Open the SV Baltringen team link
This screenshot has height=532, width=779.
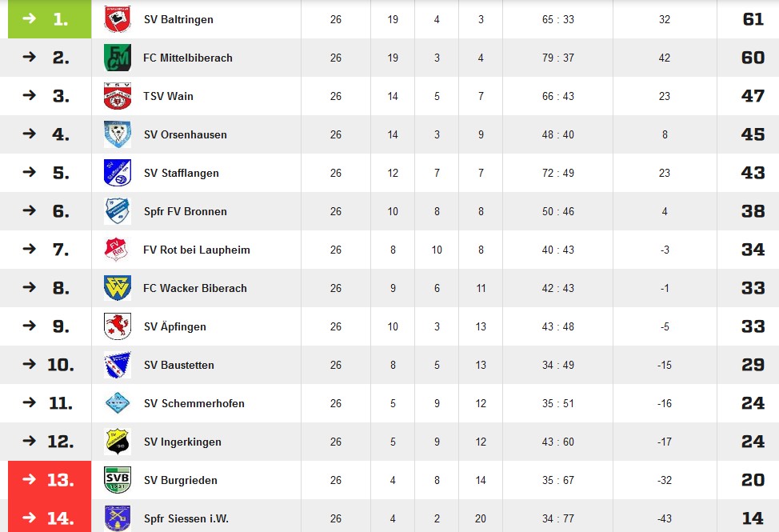click(x=178, y=19)
